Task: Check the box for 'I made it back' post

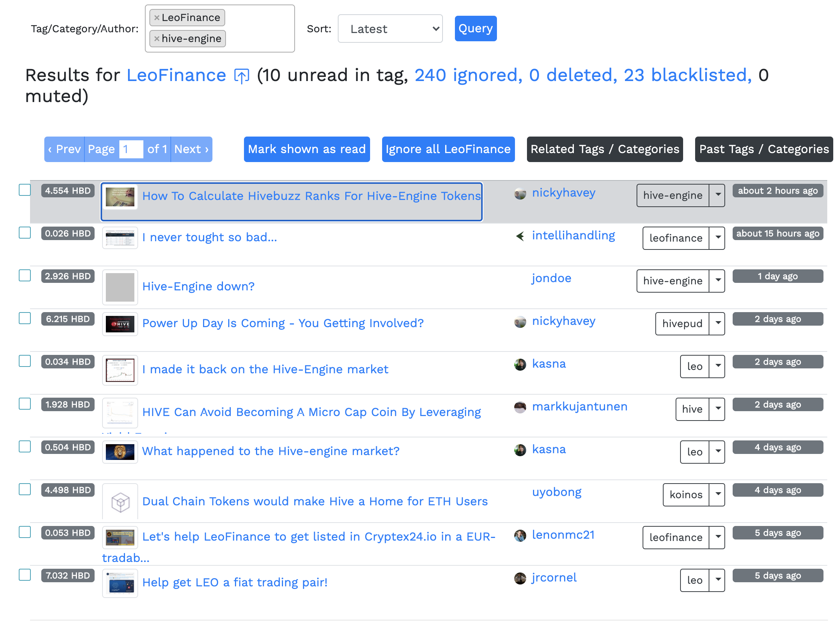Action: tap(25, 361)
